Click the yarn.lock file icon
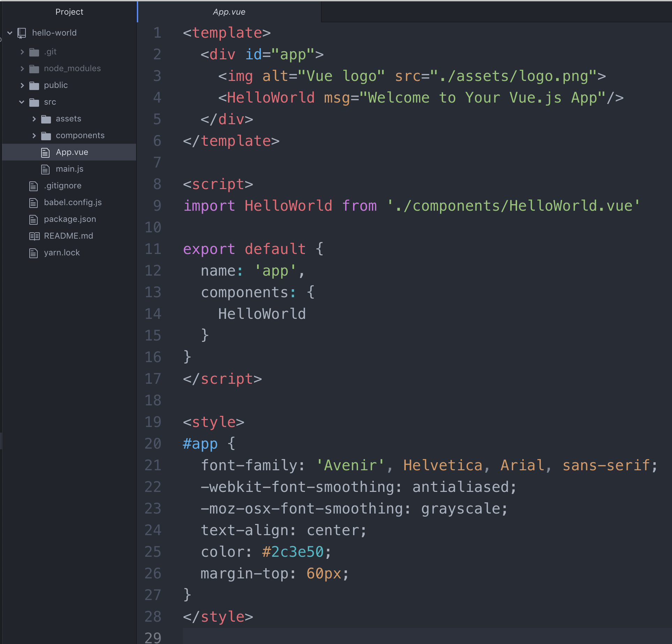Viewport: 672px width, 644px height. pos(34,253)
